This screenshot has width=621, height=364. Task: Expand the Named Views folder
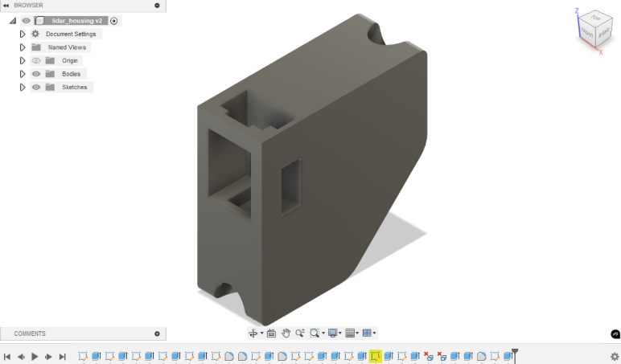(x=23, y=47)
